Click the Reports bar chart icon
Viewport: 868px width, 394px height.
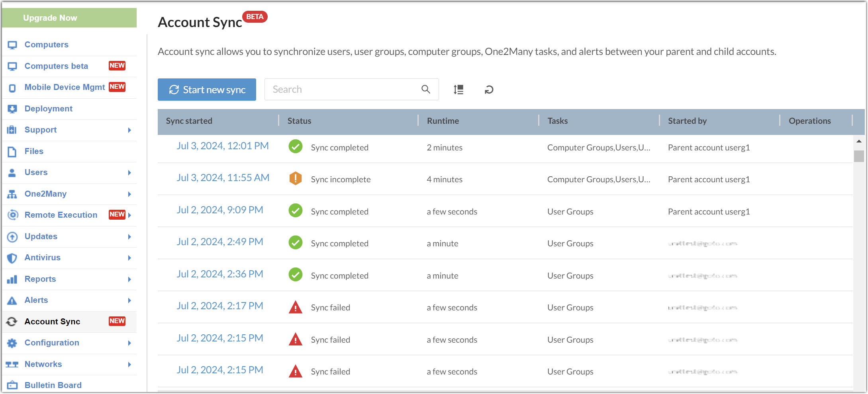coord(12,279)
